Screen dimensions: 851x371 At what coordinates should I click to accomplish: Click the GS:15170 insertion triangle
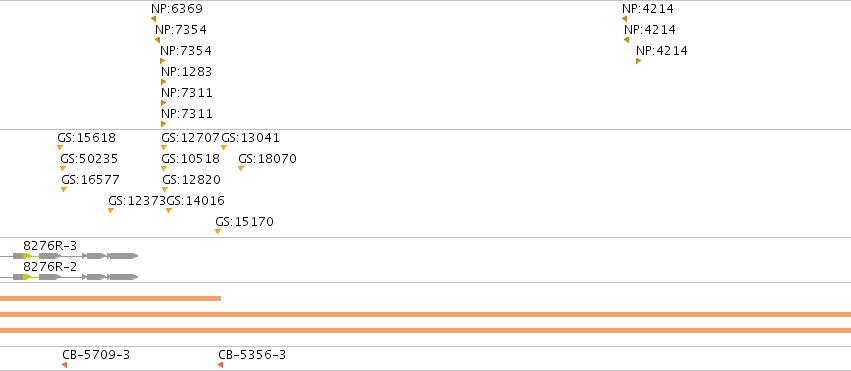[x=218, y=232]
